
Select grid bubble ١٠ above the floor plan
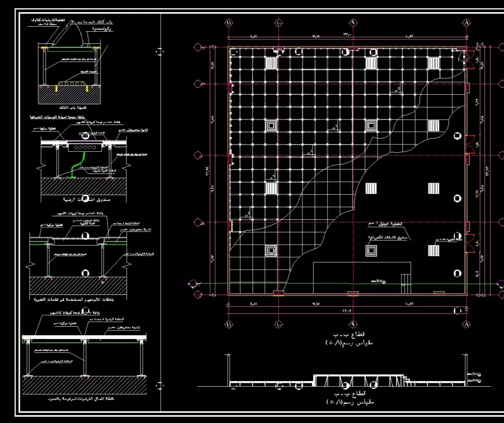tap(279, 23)
